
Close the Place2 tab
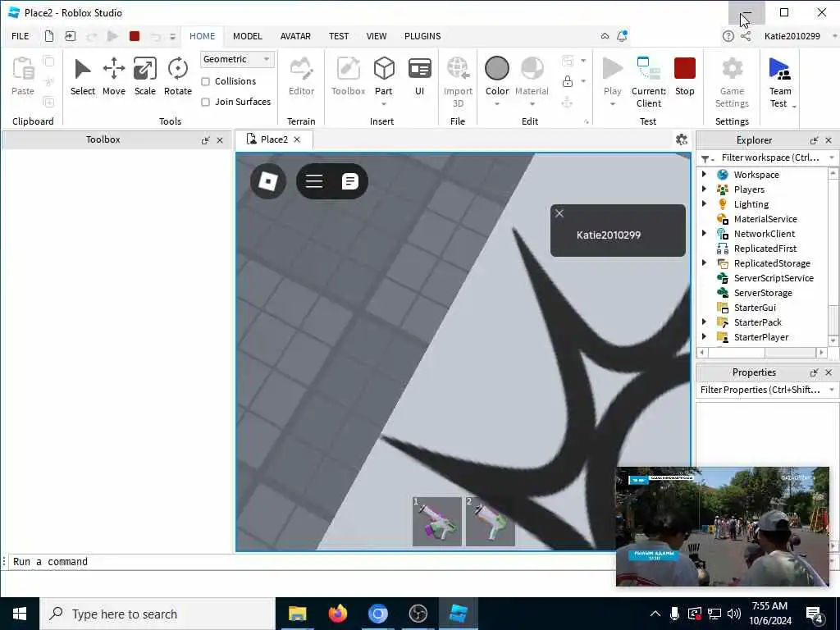297,139
